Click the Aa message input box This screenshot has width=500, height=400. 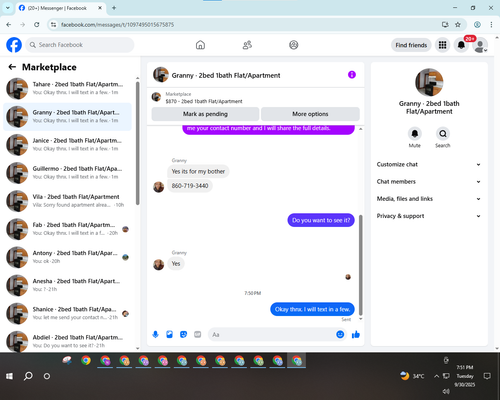273,334
